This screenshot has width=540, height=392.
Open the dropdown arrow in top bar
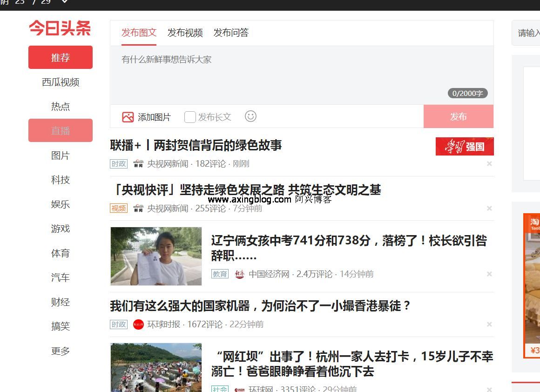click(65, 2)
